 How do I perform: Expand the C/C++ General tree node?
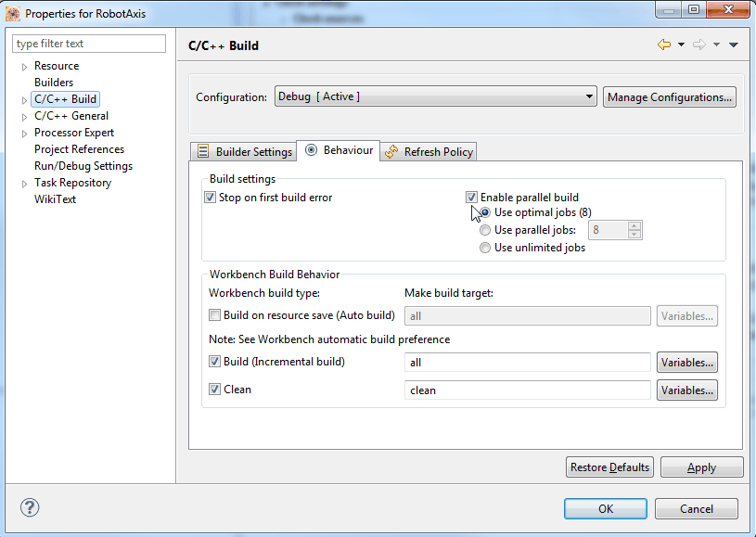pos(25,117)
